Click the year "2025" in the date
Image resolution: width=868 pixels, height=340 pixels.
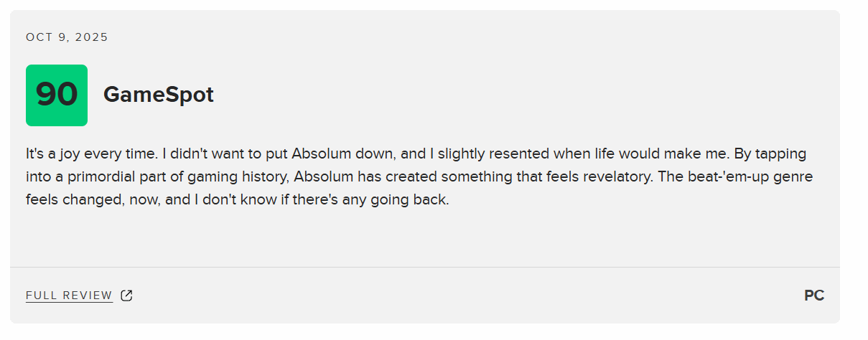click(94, 37)
